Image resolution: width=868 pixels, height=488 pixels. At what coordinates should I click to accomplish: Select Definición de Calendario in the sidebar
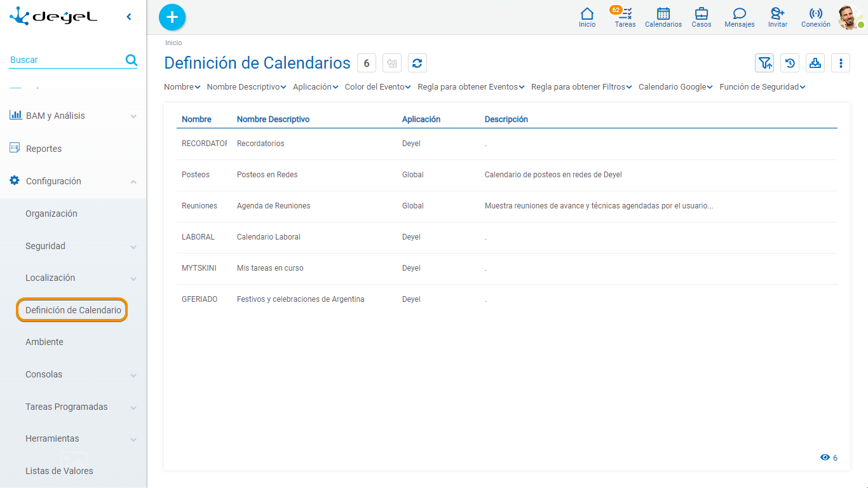[72, 310]
